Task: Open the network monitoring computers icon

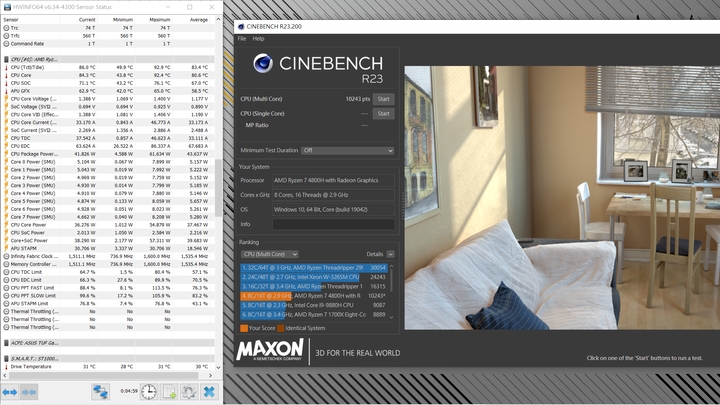Action: click(x=101, y=392)
